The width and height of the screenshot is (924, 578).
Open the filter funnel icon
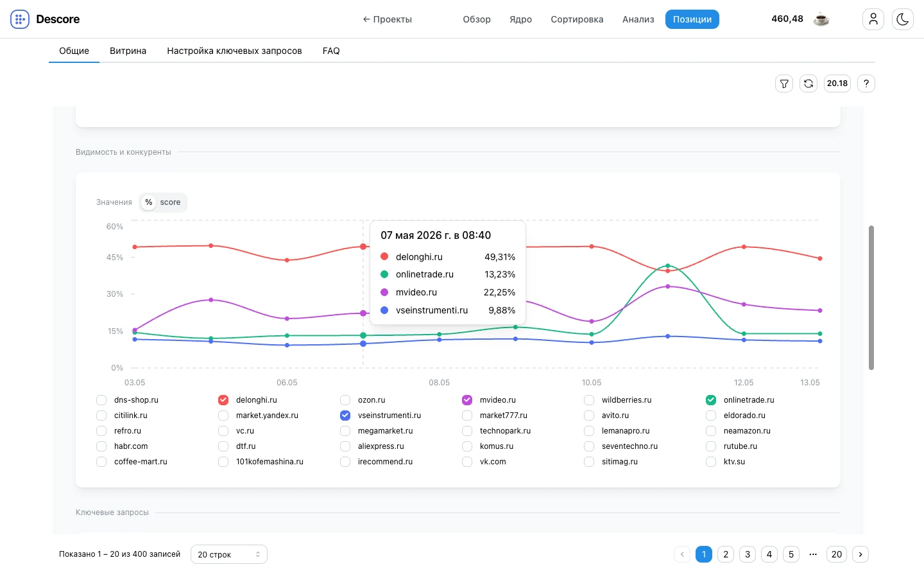pyautogui.click(x=784, y=83)
